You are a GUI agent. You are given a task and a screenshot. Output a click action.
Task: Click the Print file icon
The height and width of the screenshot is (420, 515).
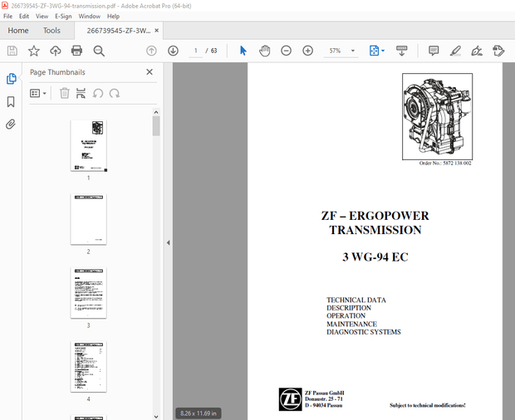76,51
